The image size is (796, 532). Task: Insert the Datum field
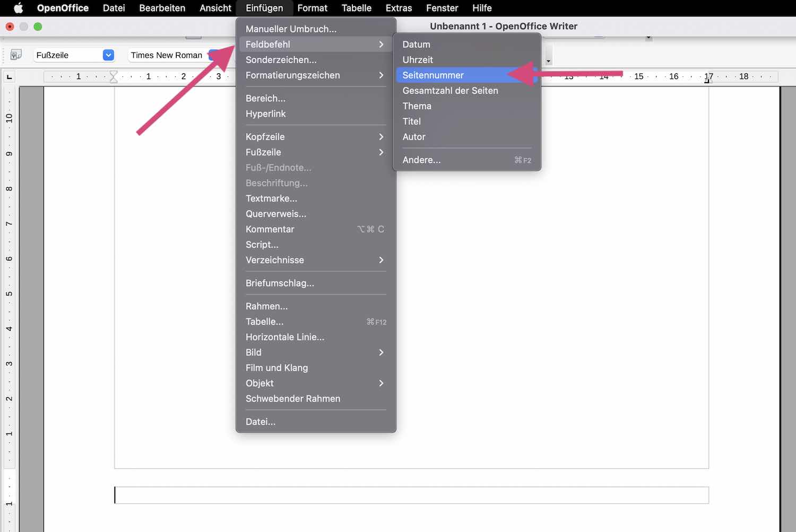(416, 45)
